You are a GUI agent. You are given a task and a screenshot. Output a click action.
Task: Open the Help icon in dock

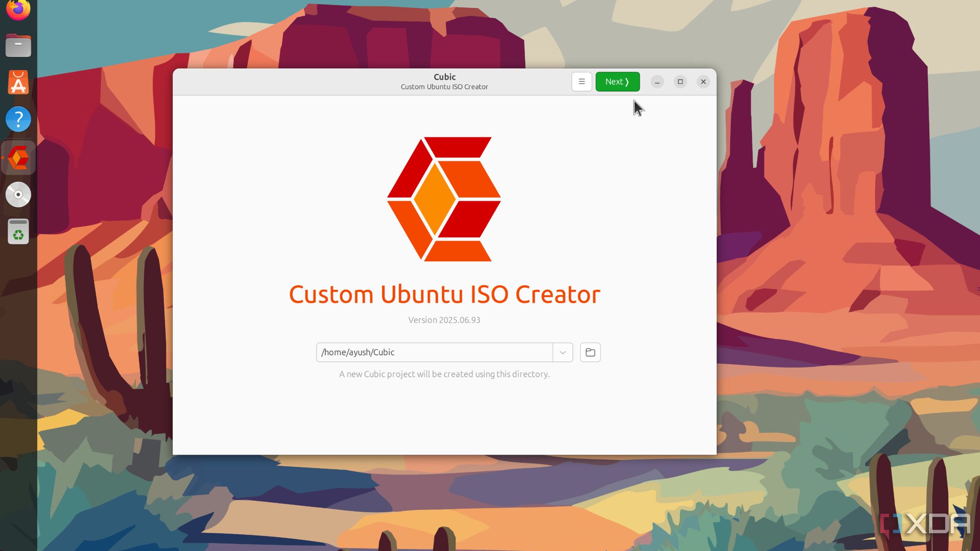coord(18,119)
